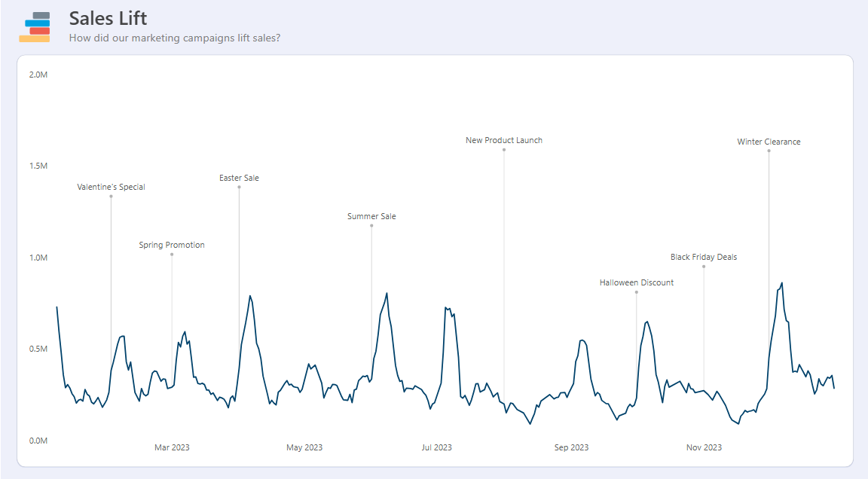This screenshot has width=868, height=479.
Task: Click the stacked bars logo icon
Action: pos(35,27)
